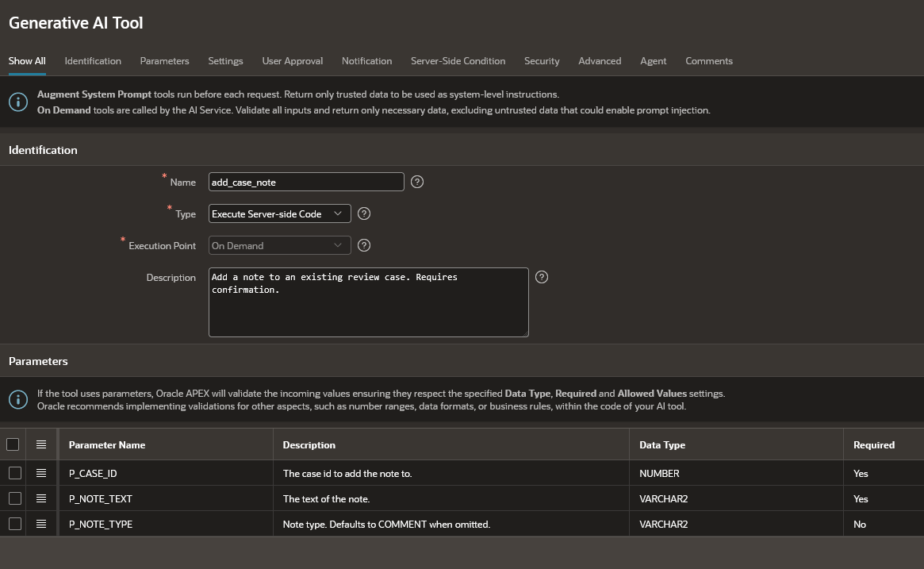Open the Type dropdown list
This screenshot has width=924, height=569.
[279, 213]
